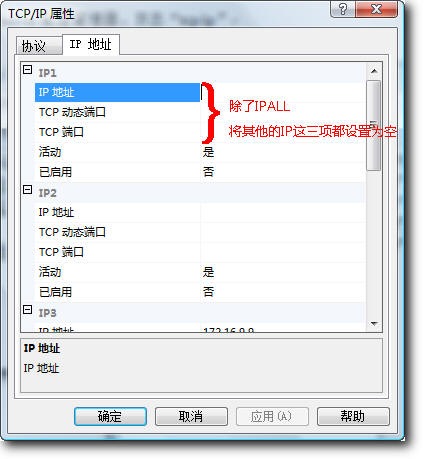Select IP2 IP 地址 row
424x459 pixels.
coord(201,212)
